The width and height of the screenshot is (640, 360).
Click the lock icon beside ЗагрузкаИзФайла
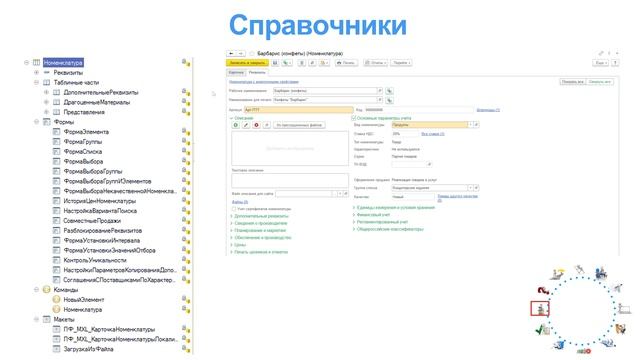(186, 349)
